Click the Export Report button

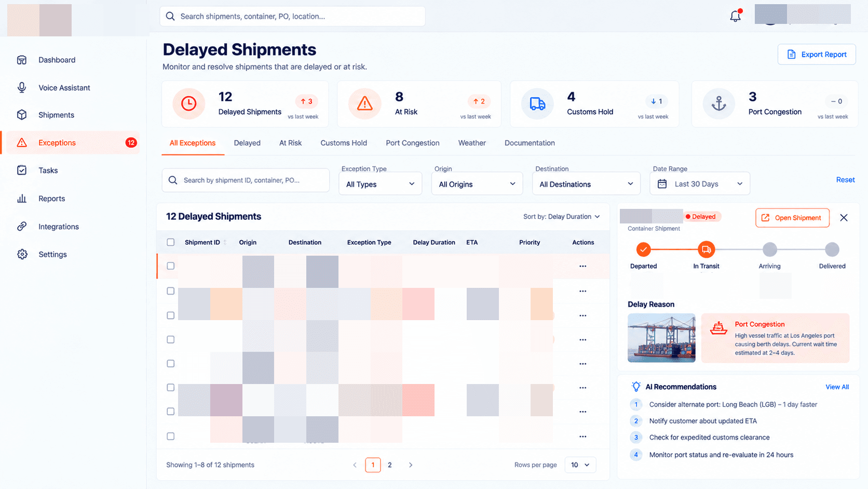(x=817, y=55)
